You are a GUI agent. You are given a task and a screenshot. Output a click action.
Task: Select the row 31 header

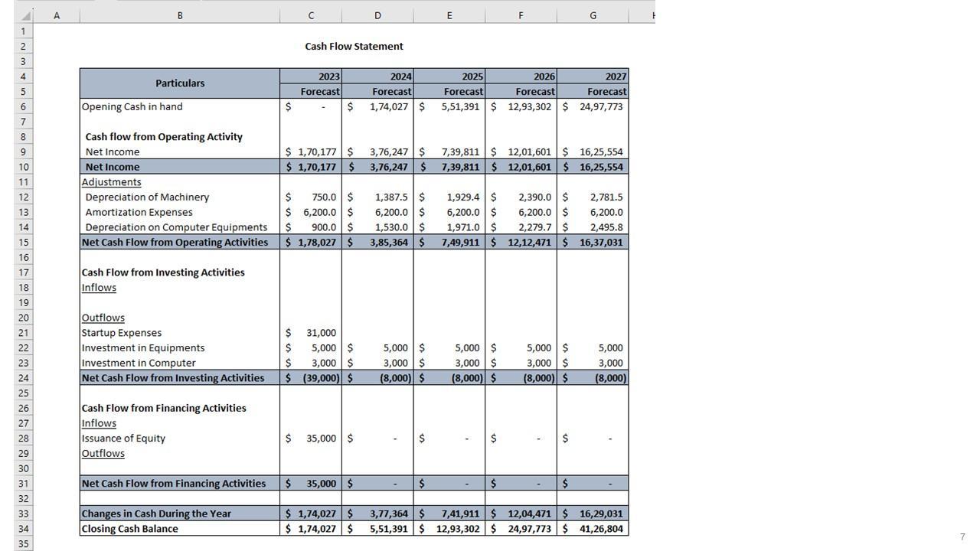24,484
